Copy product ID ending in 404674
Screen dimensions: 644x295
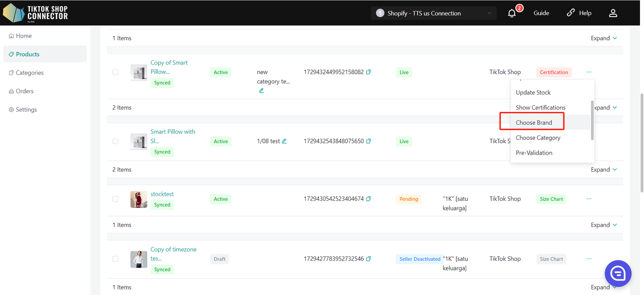pyautogui.click(x=368, y=199)
